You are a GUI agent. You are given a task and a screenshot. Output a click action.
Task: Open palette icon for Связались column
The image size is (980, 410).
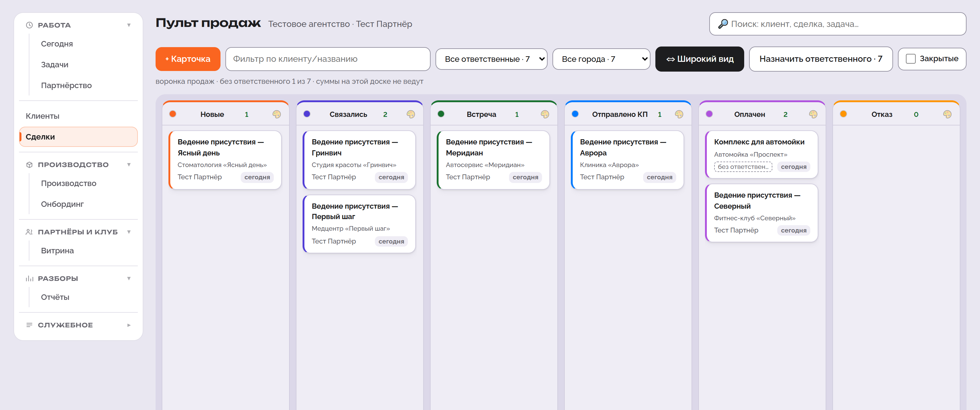[x=410, y=114]
